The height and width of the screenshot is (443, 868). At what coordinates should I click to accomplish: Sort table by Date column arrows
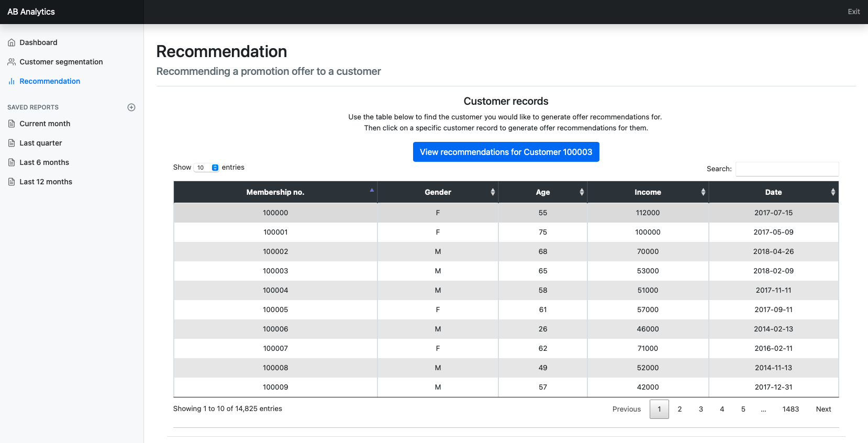[833, 192]
